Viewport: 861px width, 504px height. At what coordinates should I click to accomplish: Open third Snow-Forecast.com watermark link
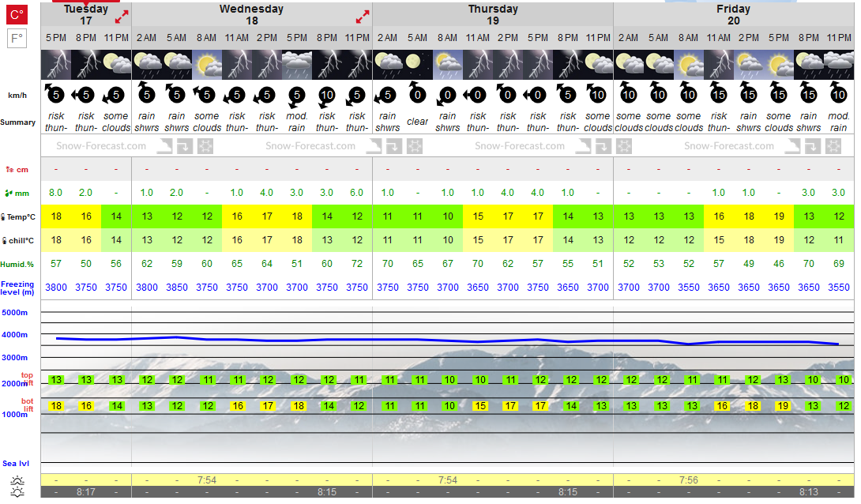520,146
